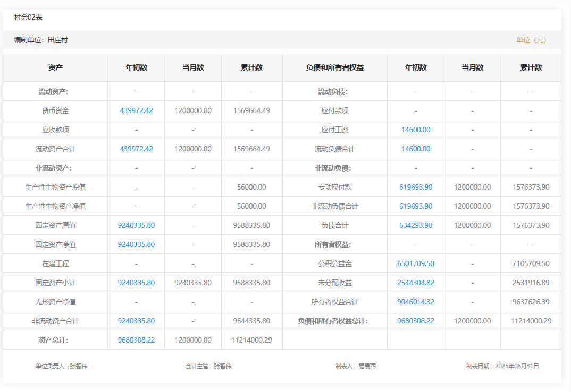This screenshot has height=392, width=571.
Task: Open 非流动负债合计 年初数 link 619693.90
Action: click(416, 206)
